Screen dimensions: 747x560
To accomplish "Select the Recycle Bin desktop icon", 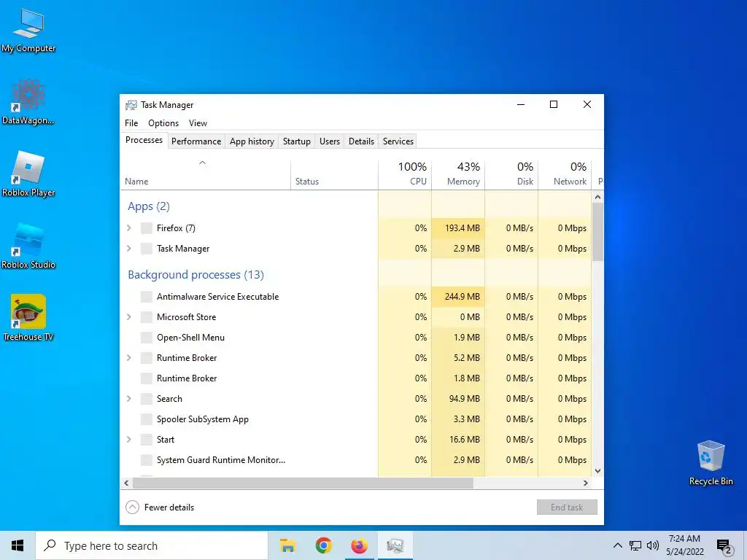I will click(x=711, y=463).
